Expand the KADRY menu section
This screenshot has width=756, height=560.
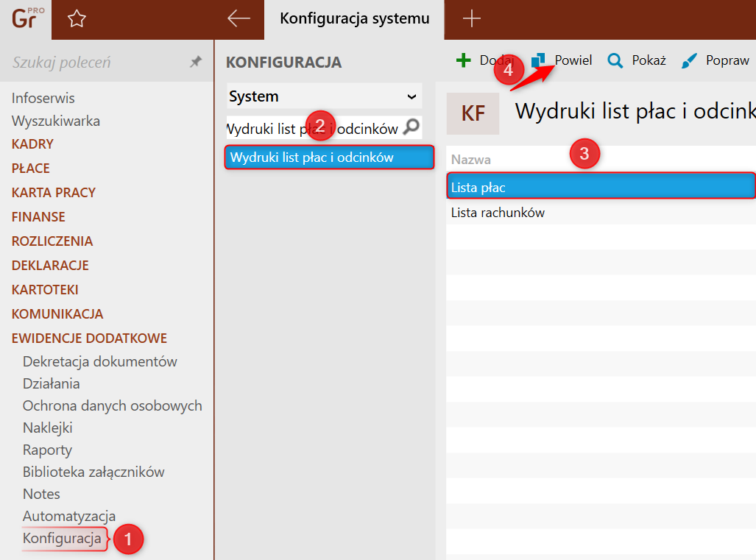(x=32, y=144)
